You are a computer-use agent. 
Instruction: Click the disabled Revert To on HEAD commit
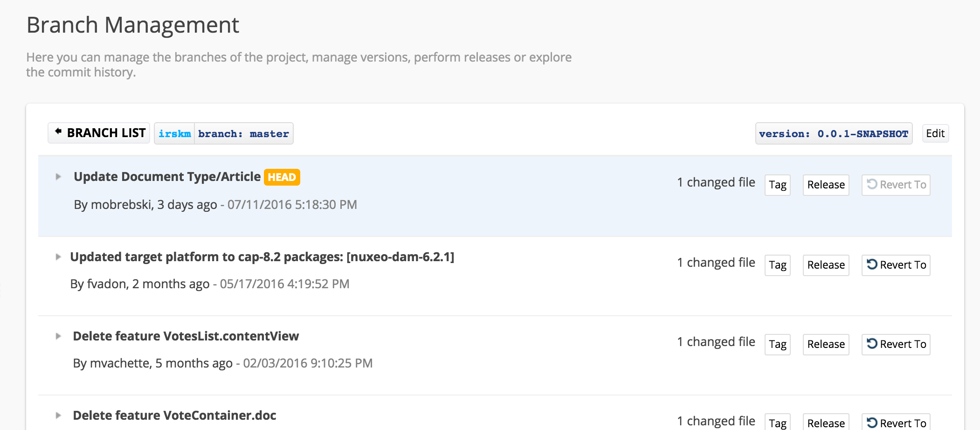pos(896,185)
